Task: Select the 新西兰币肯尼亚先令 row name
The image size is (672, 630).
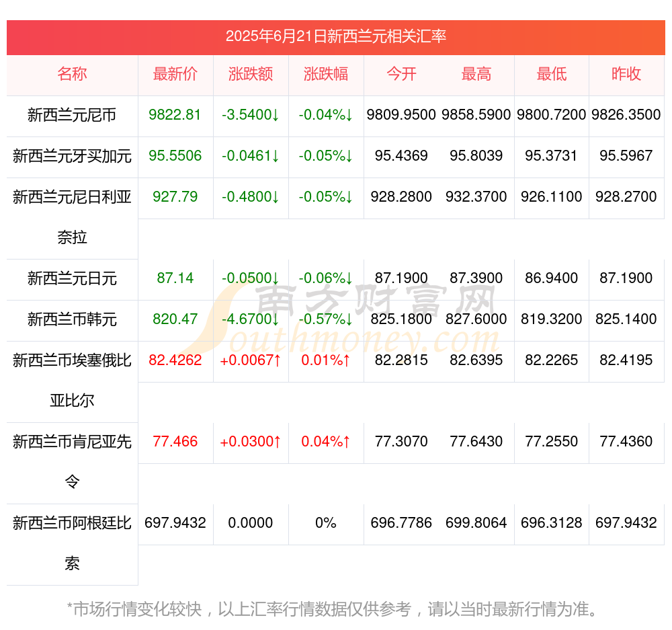Action: click(72, 462)
